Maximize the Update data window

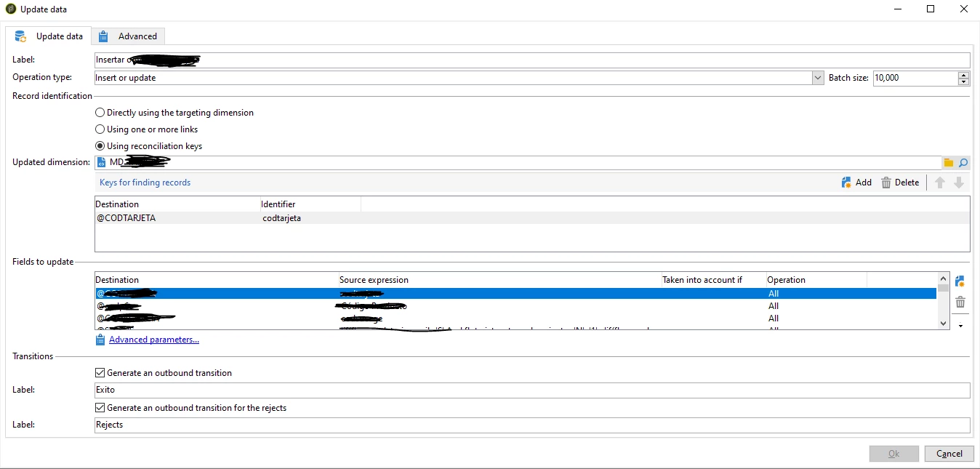[931, 9]
